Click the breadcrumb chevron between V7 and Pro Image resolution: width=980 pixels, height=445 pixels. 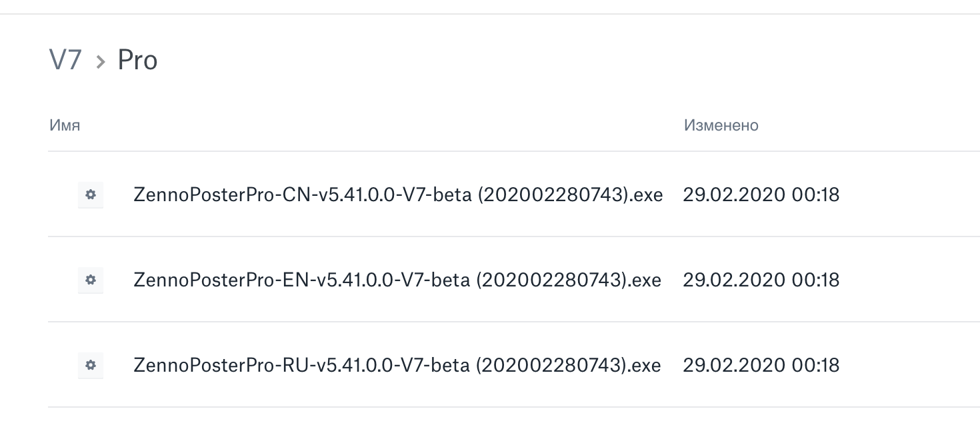pos(101,62)
